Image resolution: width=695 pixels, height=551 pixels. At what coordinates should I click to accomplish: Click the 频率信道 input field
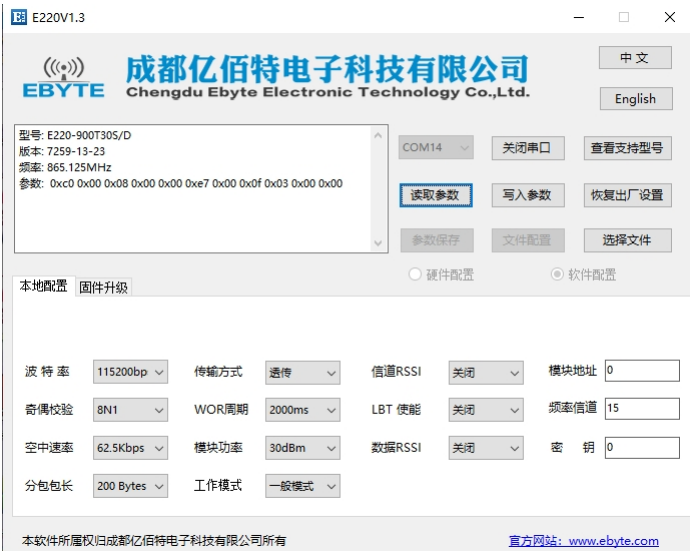640,409
